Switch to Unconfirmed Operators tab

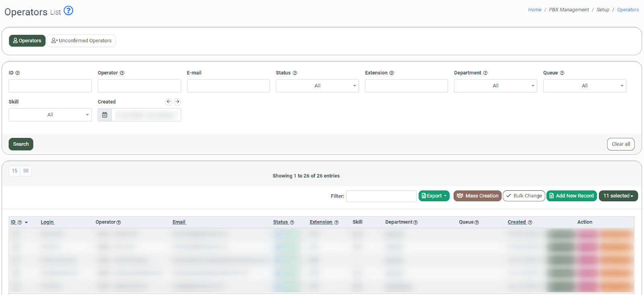(81, 41)
